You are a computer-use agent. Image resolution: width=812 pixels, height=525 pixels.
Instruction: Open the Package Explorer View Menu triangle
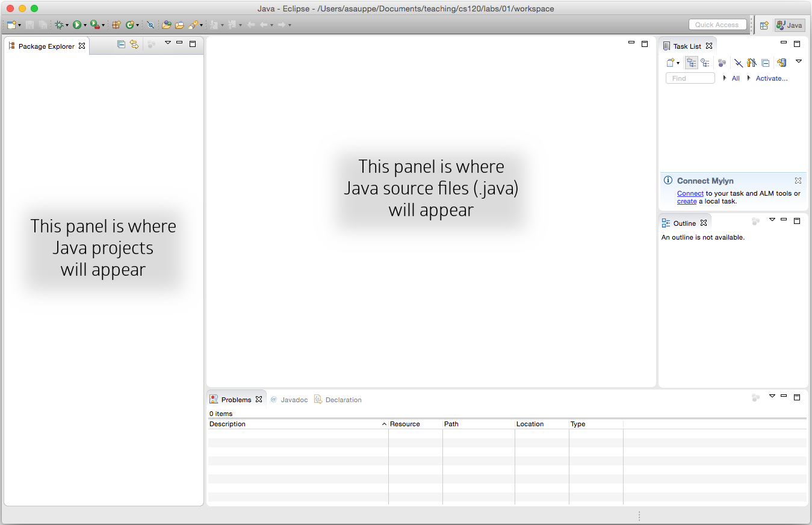coord(168,43)
